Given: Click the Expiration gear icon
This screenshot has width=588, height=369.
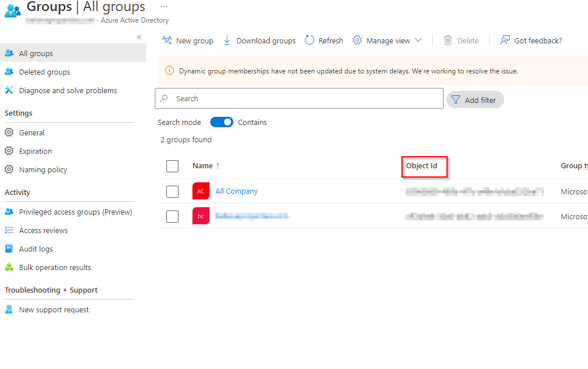Looking at the screenshot, I should 9,151.
